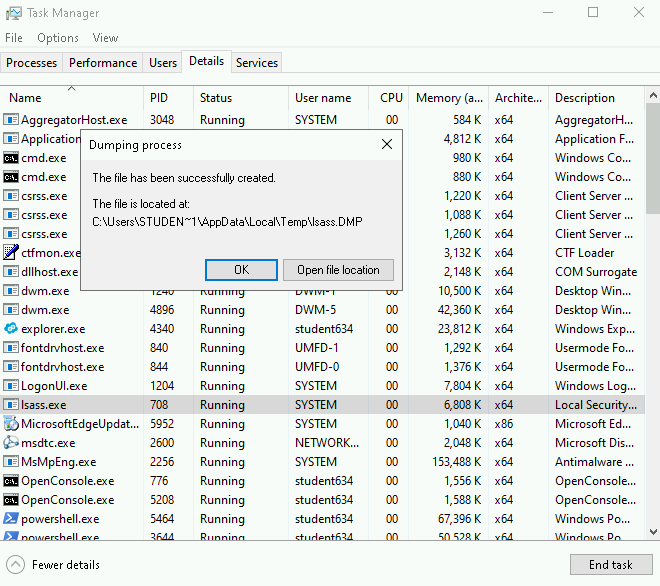
Task: Sort by the PID column header
Action: point(168,98)
